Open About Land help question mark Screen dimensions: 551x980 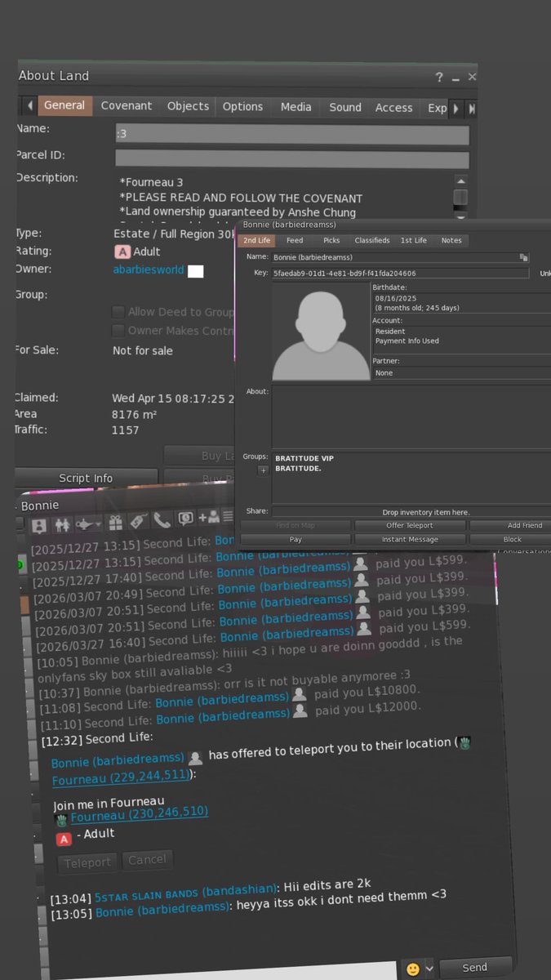tap(441, 77)
